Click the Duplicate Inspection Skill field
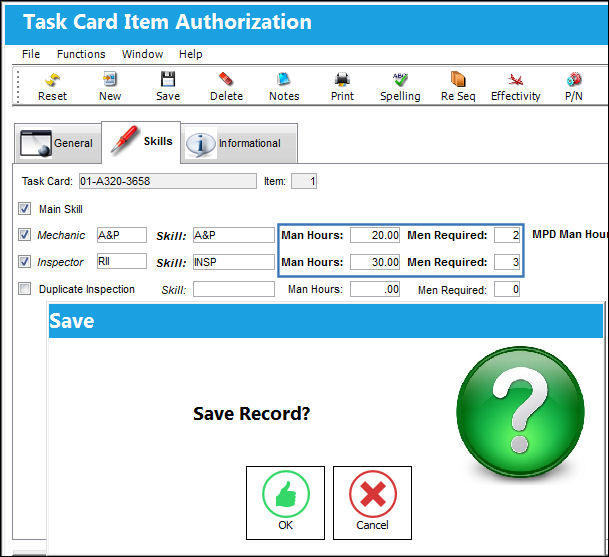 pyautogui.click(x=234, y=289)
